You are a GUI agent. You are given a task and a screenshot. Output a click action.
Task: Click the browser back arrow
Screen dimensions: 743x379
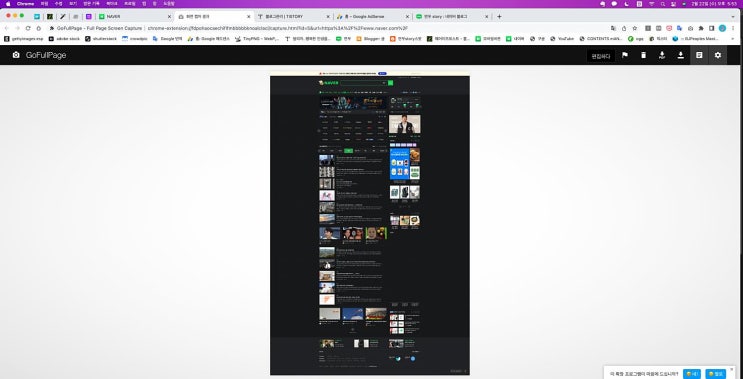tap(7, 28)
